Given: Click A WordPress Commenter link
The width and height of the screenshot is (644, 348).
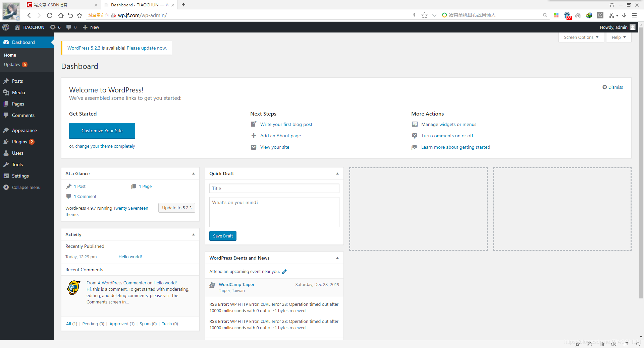Looking at the screenshot, I should pos(122,283).
